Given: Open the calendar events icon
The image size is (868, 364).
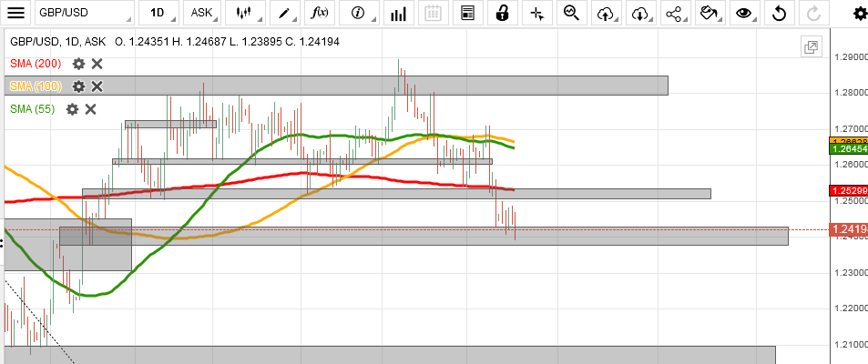Looking at the screenshot, I should 433,13.
